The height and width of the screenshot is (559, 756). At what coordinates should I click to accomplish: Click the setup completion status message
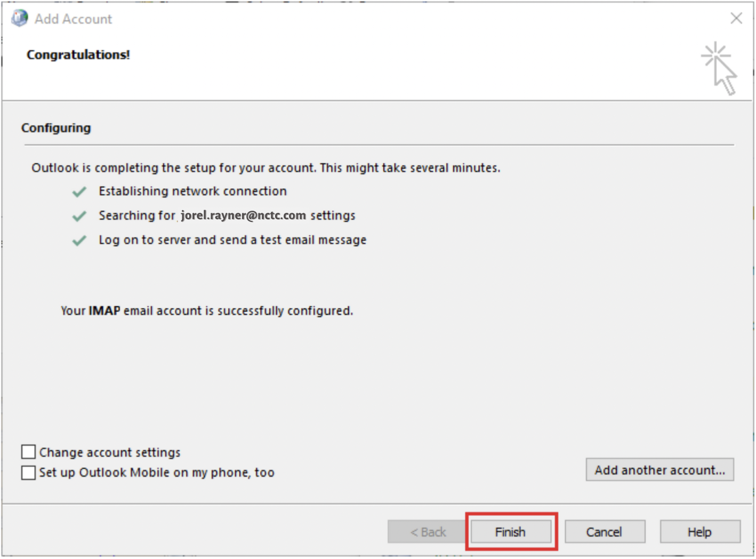pos(266,167)
